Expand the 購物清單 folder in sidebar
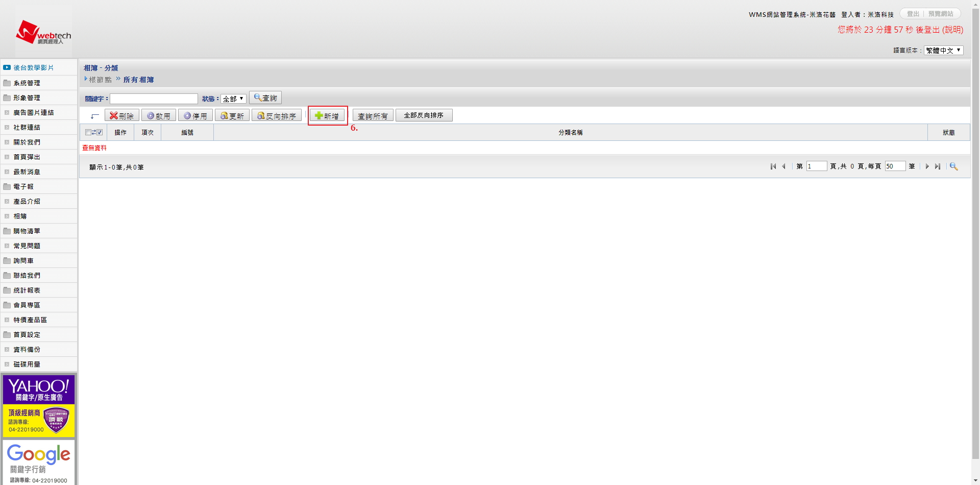This screenshot has width=980, height=485. pyautogui.click(x=27, y=231)
